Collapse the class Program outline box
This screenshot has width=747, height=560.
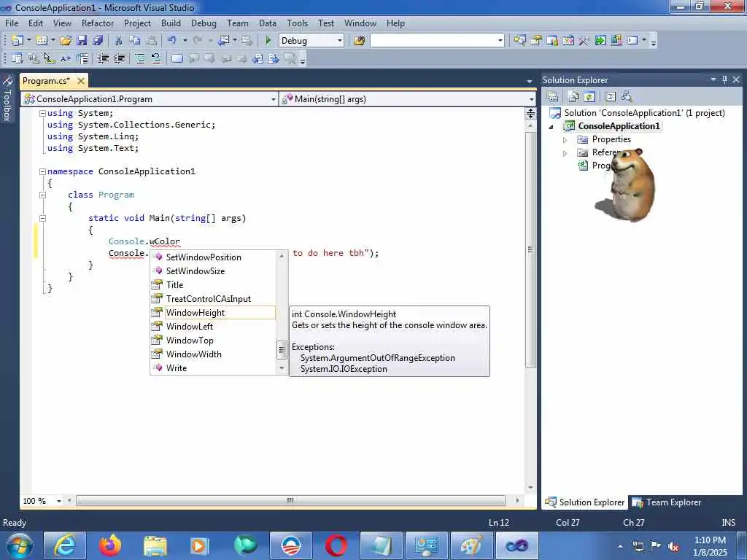pyautogui.click(x=42, y=195)
